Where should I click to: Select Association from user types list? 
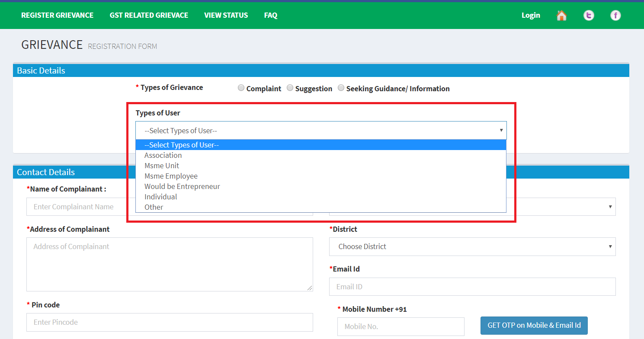pos(163,155)
